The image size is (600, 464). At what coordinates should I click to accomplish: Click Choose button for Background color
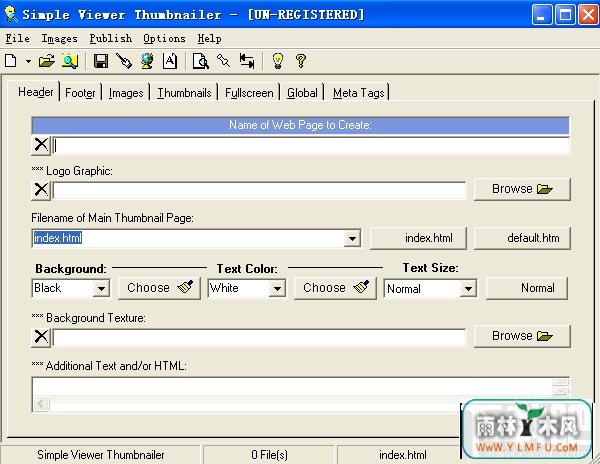[x=159, y=288]
